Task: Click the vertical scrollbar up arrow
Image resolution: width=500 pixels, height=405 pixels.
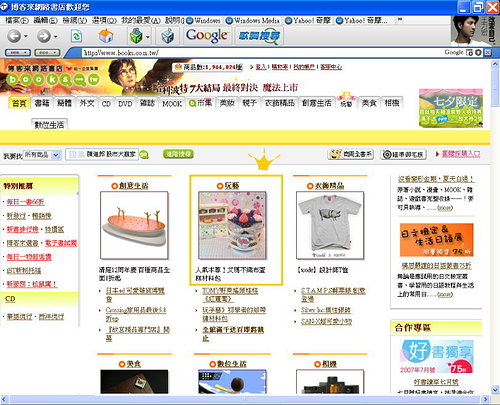Action: (495, 64)
